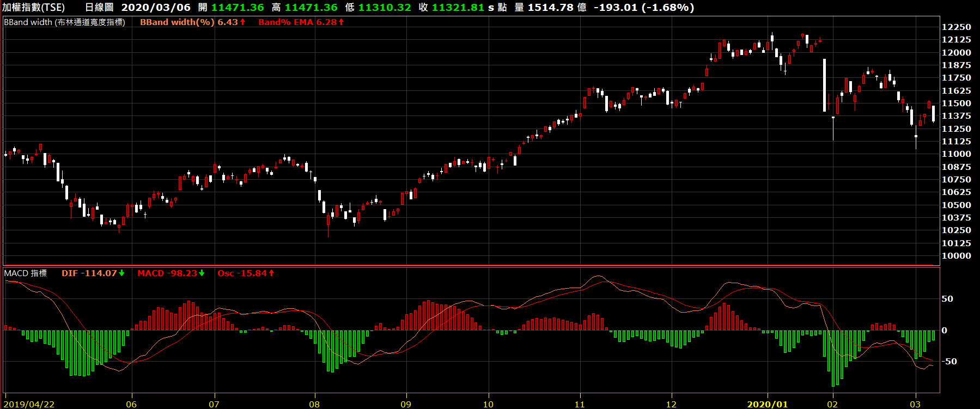The width and height of the screenshot is (980, 409).
Task: Click the closing price value 11321.81
Action: click(458, 8)
